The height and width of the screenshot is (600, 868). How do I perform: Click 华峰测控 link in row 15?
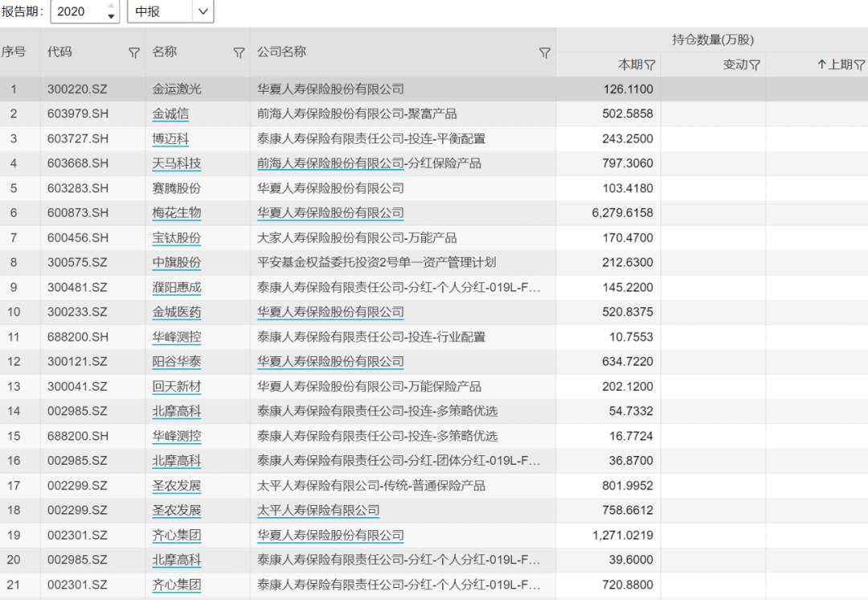point(177,436)
